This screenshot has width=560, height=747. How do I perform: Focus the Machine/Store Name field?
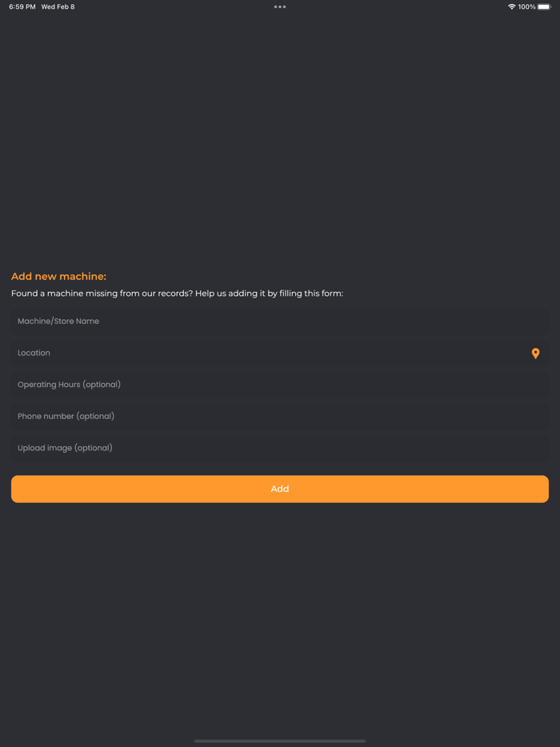[280, 322]
